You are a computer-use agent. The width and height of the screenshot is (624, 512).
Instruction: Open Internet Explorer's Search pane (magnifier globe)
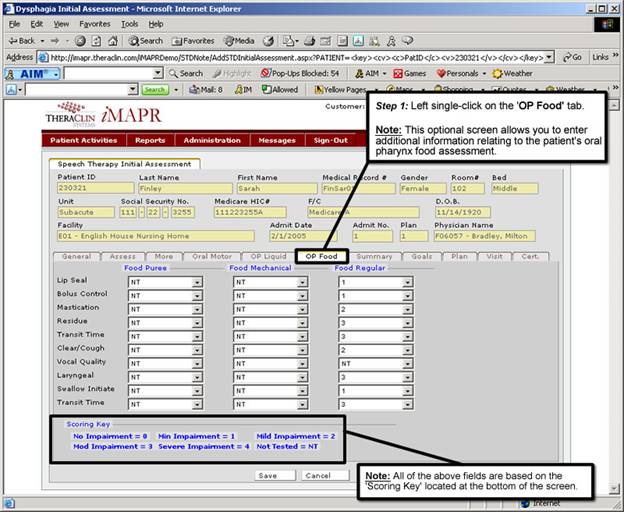(145, 41)
